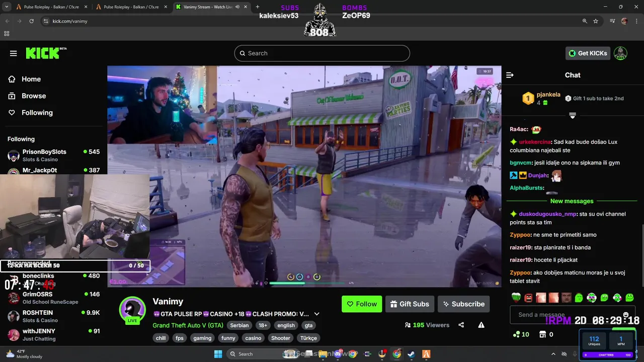Switch to second Pulse Roleplay tab
The height and width of the screenshot is (362, 644).
point(131,7)
